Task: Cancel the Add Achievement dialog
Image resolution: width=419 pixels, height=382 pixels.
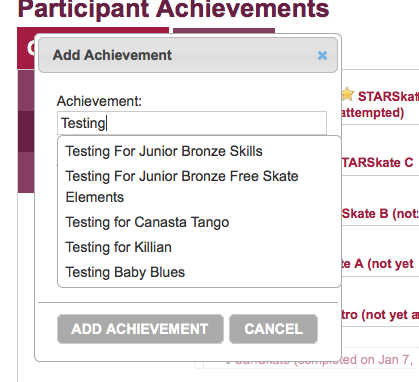Action: [x=273, y=329]
